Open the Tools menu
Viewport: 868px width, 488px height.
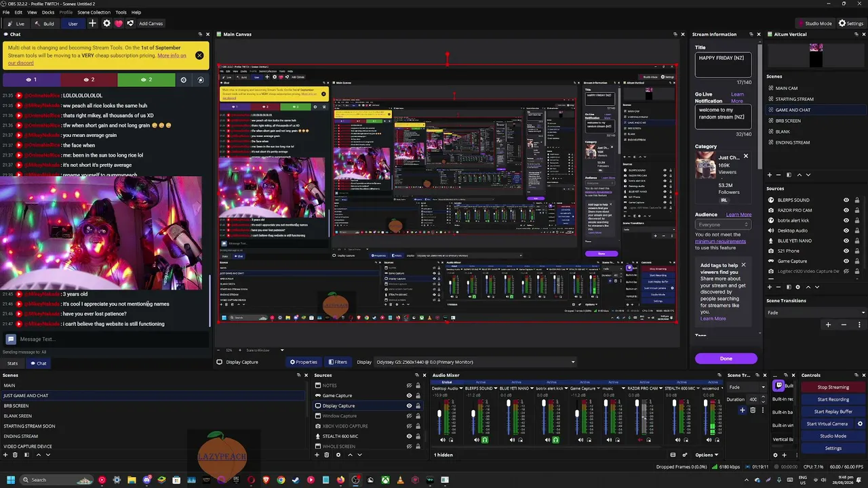pyautogui.click(x=121, y=12)
